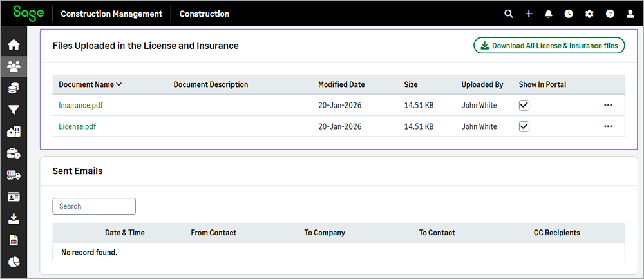Open the more options menu for License.pdf

[608, 126]
